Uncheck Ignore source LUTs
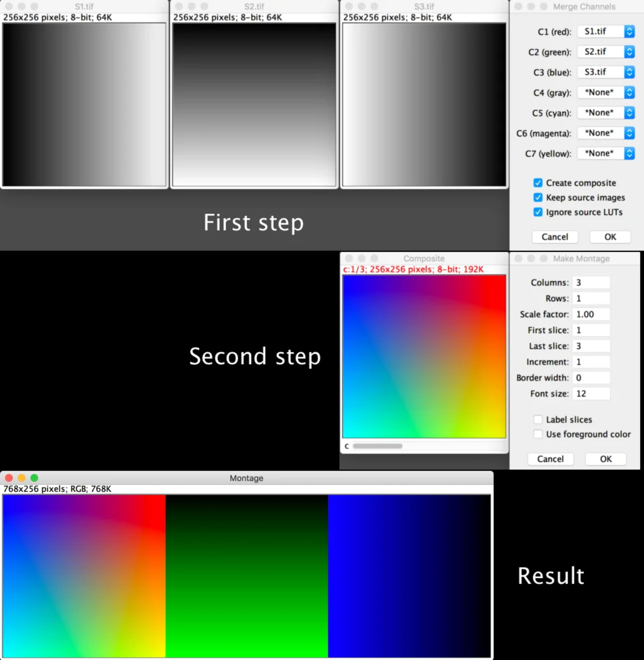Image resolution: width=644 pixels, height=660 pixels. (x=537, y=212)
